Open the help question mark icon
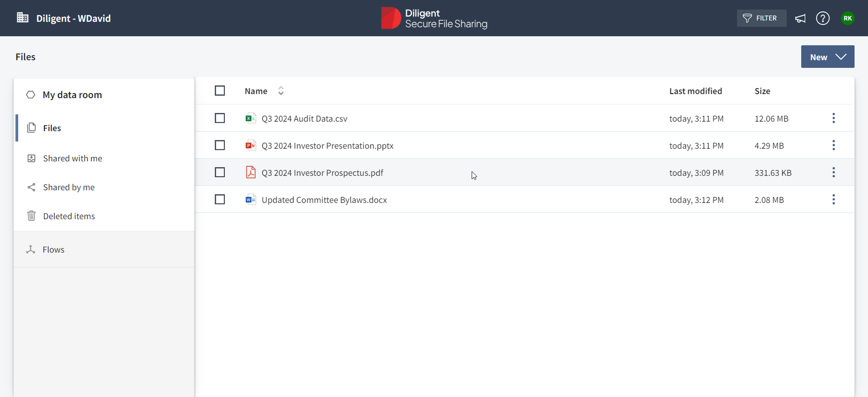Viewport: 868px width, 397px height. click(823, 18)
